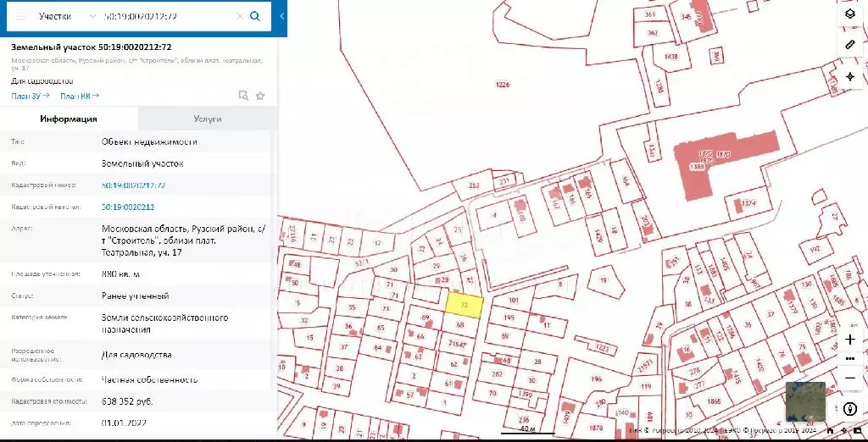Zoom out with the minus button
The height and width of the screenshot is (442, 868).
click(x=851, y=378)
